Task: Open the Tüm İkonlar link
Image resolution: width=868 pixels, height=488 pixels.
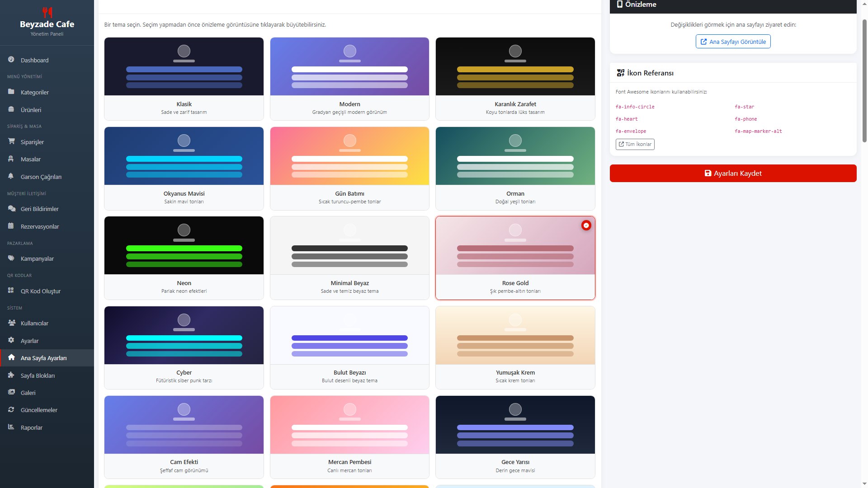Action: point(635,144)
